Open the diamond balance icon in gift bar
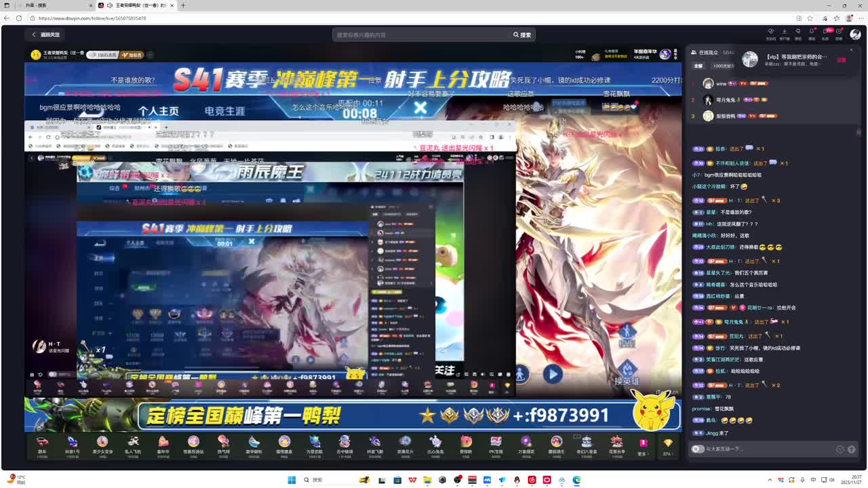Screen dimensions: 868x488 tap(668, 443)
